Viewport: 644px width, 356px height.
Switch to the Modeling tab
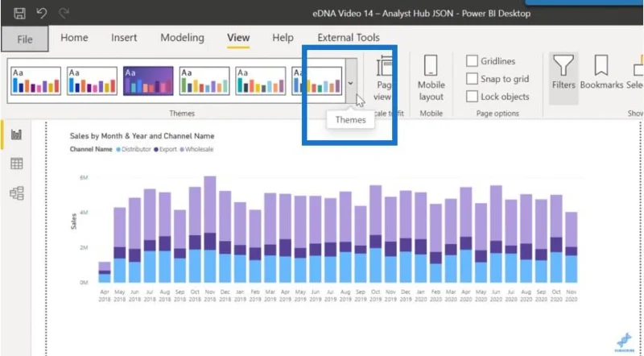[x=182, y=37]
